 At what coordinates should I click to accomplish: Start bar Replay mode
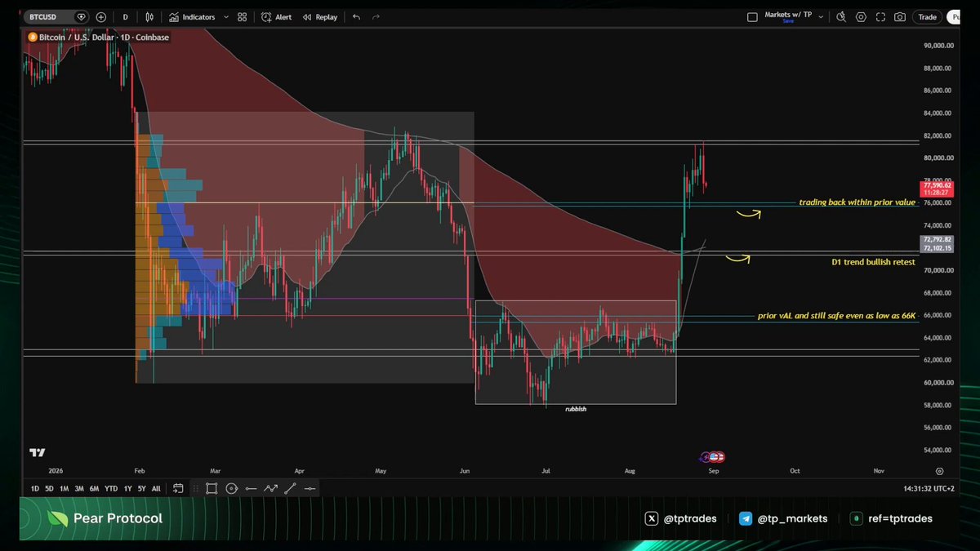tap(319, 16)
